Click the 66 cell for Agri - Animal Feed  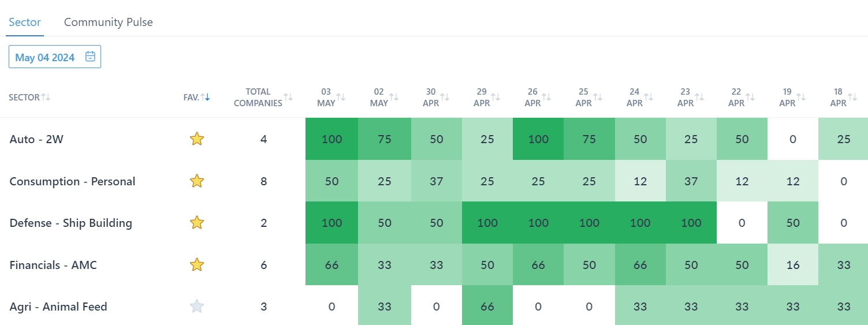pos(487,307)
